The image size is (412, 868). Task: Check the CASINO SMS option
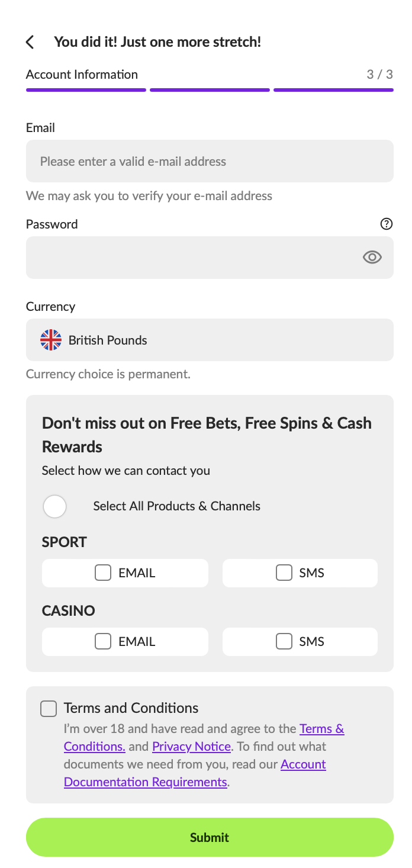[284, 641]
